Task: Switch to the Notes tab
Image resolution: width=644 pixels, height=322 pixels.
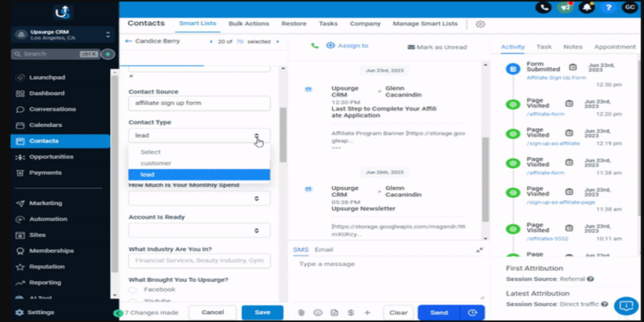Action: (572, 47)
